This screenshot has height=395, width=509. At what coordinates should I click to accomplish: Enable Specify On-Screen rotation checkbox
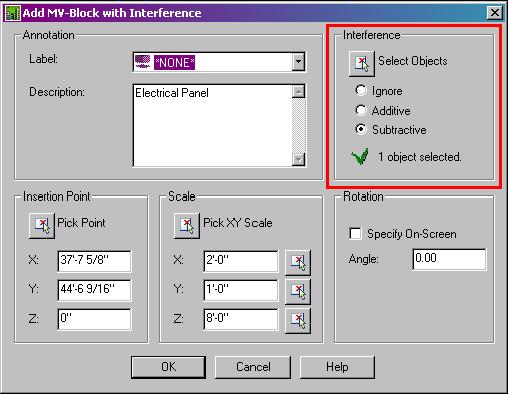355,233
